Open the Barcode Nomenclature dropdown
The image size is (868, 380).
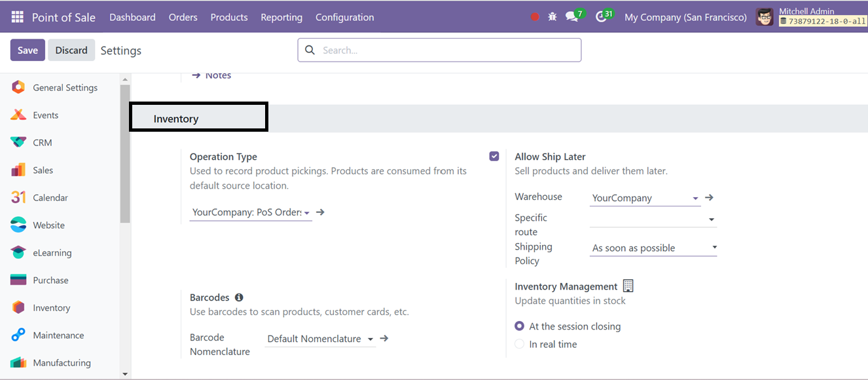coord(320,339)
